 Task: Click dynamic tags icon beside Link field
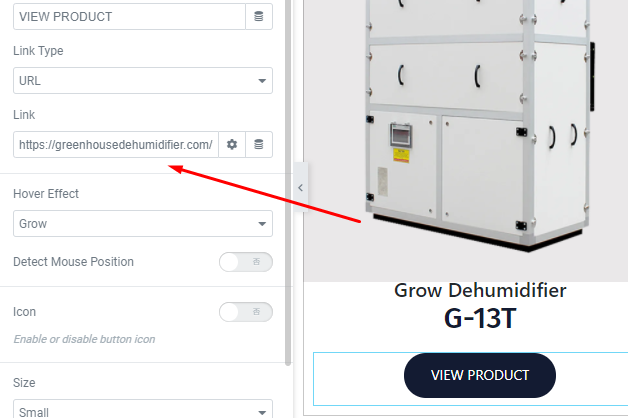(x=259, y=145)
